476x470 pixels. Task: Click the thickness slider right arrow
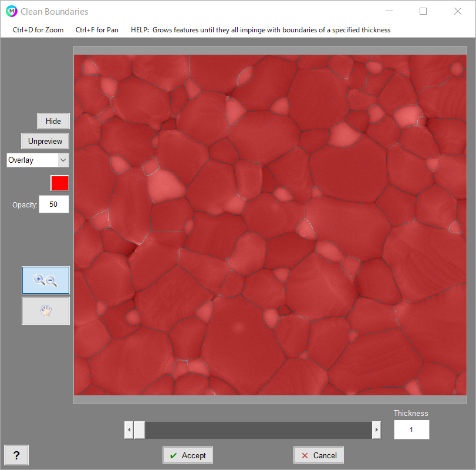coord(376,430)
